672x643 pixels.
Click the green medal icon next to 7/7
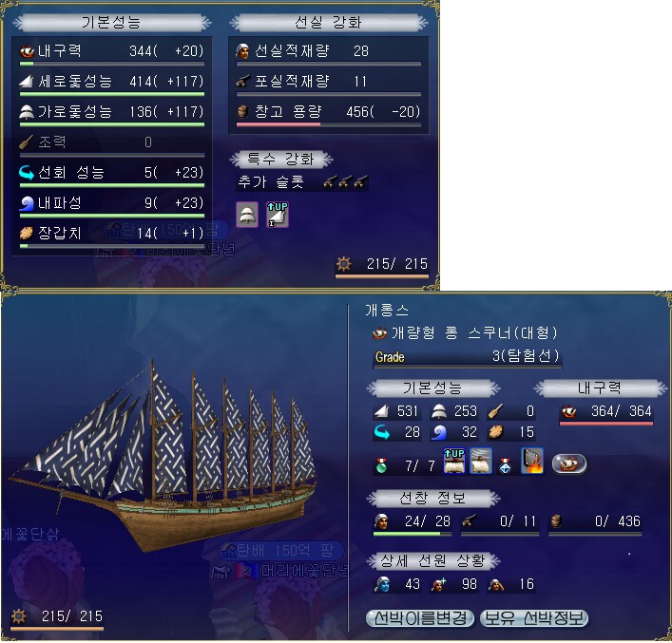381,465
